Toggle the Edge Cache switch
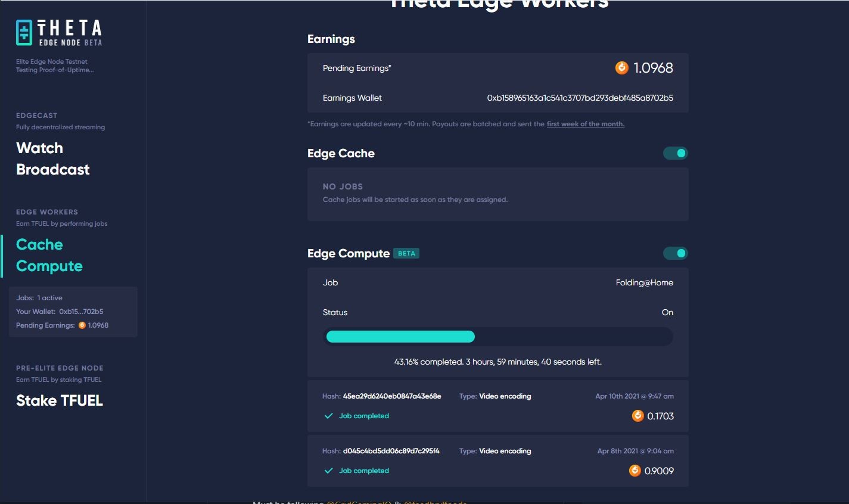Image resolution: width=849 pixels, height=504 pixels. tap(676, 153)
